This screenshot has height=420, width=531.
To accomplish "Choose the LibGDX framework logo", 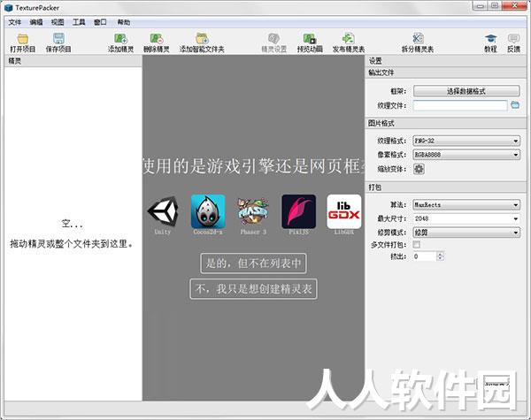I will pos(344,212).
